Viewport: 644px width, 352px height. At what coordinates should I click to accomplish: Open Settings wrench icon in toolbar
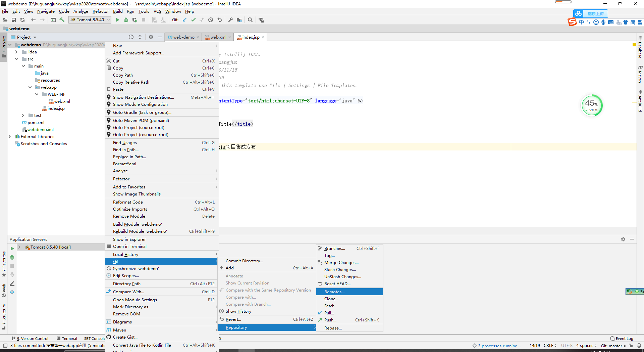(x=230, y=20)
